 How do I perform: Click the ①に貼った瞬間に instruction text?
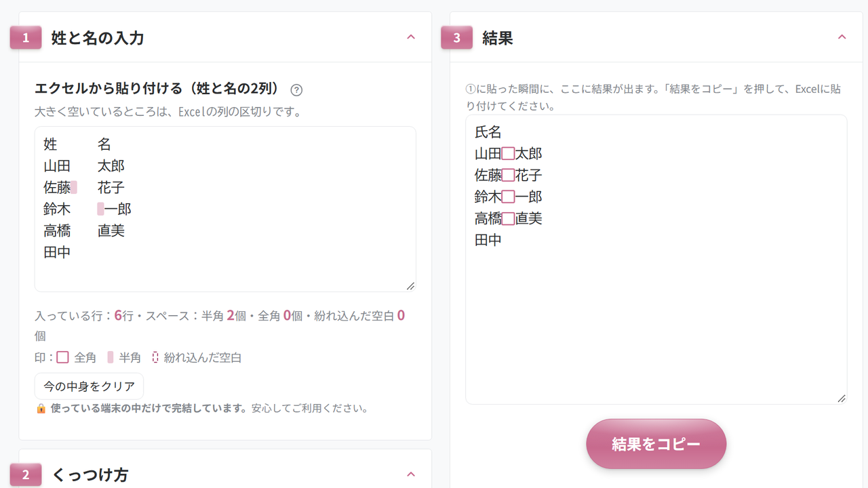(653, 98)
